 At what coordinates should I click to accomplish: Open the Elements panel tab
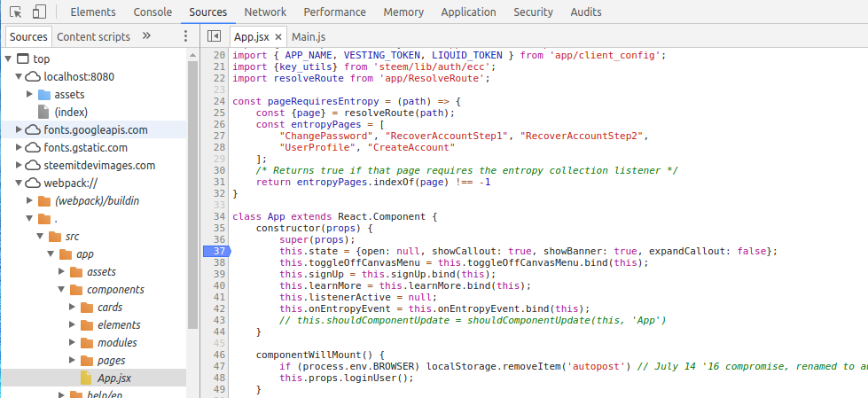tap(93, 12)
